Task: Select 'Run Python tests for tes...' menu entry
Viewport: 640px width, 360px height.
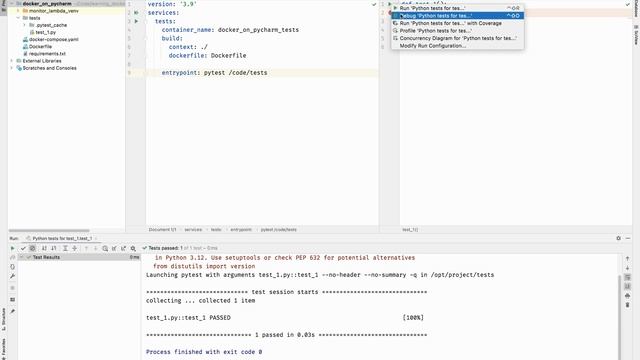Action: [x=458, y=8]
